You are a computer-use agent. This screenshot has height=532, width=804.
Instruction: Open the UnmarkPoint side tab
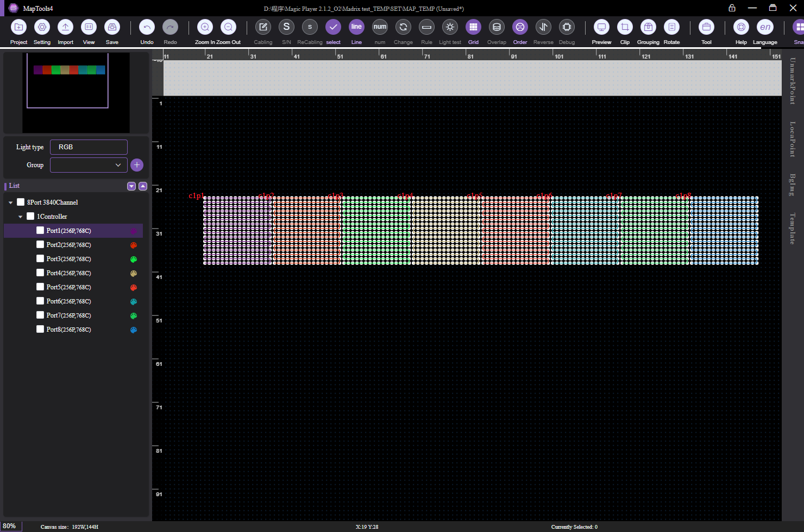[x=793, y=81]
